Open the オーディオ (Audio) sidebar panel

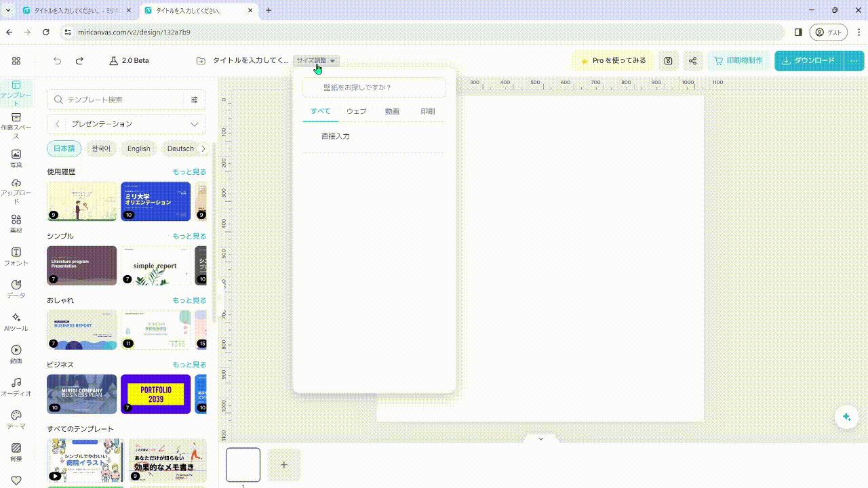16,386
